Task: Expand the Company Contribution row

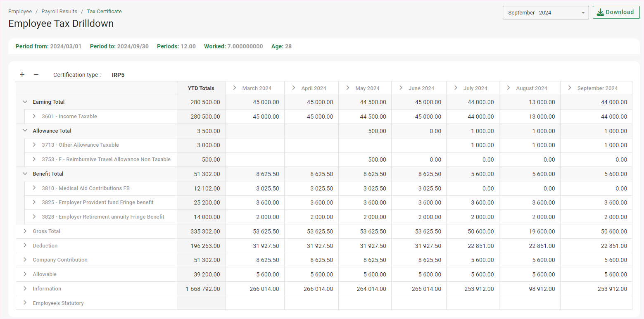Action: 25,260
